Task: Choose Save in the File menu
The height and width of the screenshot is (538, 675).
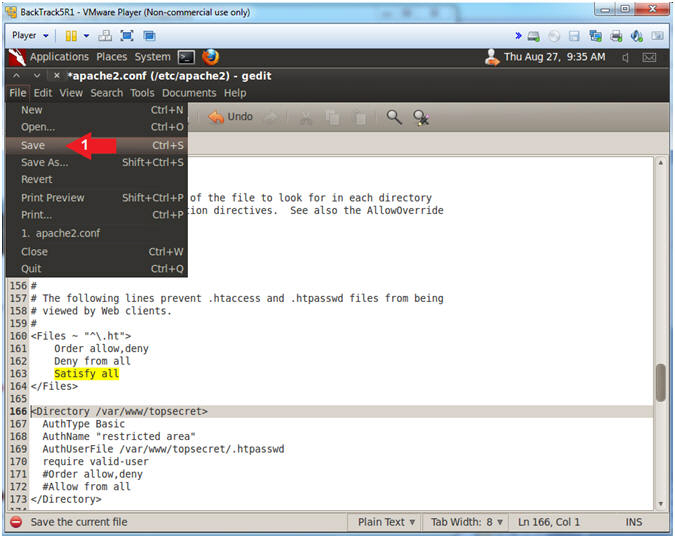Action: [97, 145]
